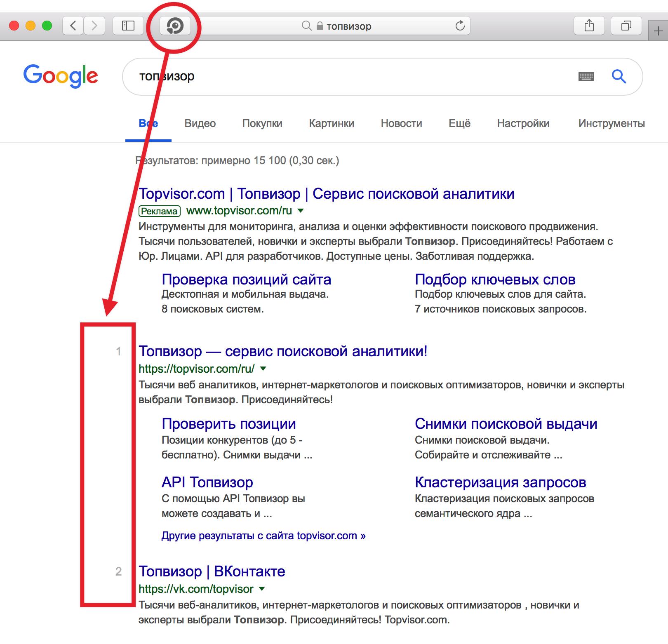Screen dimensions: 668x644
Task: Open the Снимки поисковой выдачи sitelink
Action: [506, 423]
